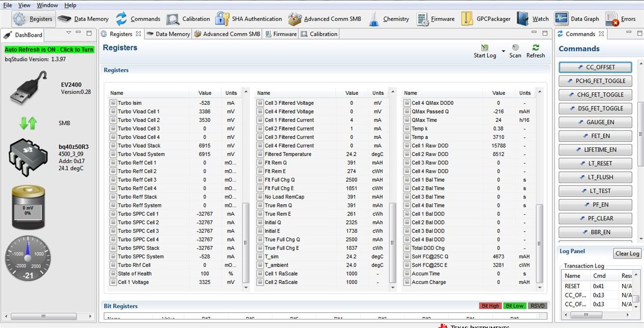
Task: Select the RESET row in Transaction Log
Action: pyautogui.click(x=597, y=286)
